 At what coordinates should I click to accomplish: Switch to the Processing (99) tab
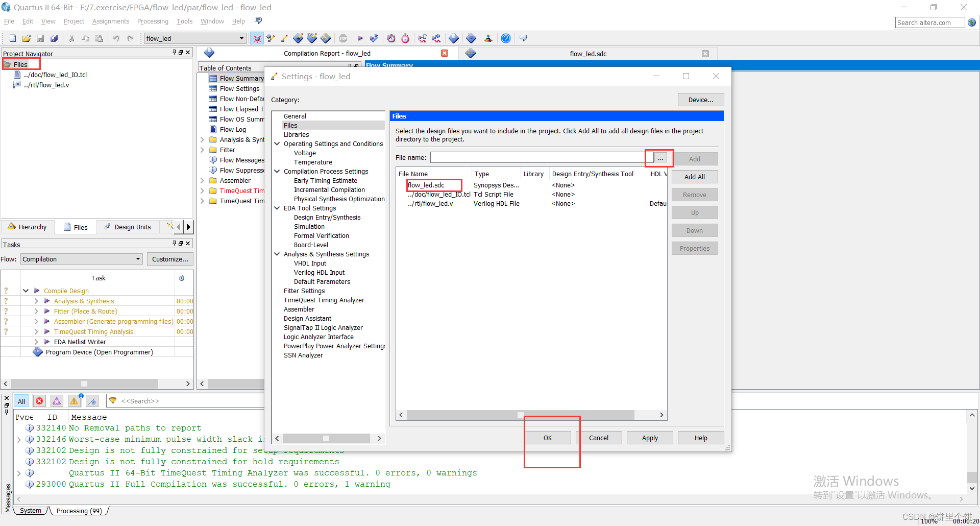pos(79,511)
